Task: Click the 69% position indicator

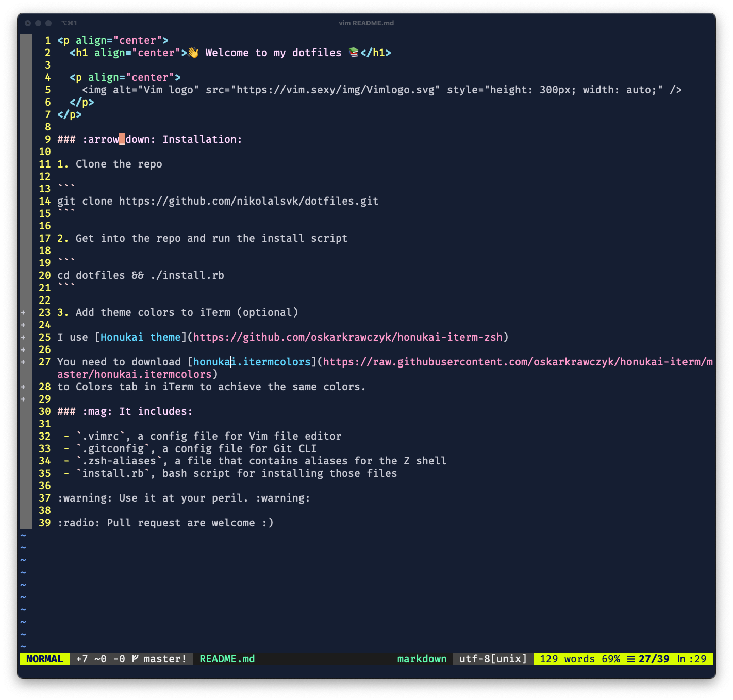Action: (611, 659)
